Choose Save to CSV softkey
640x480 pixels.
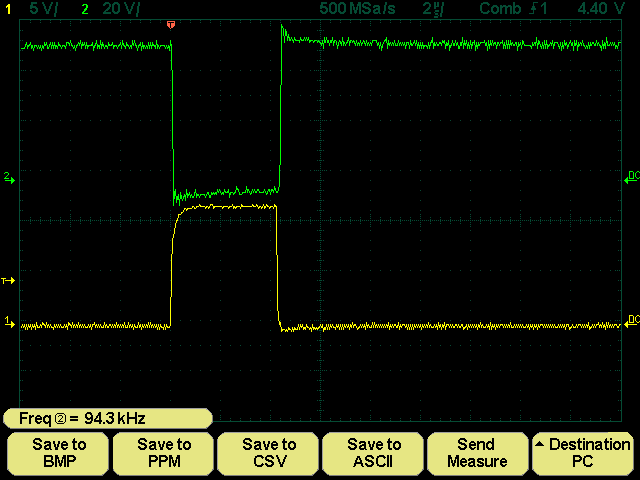click(268, 453)
